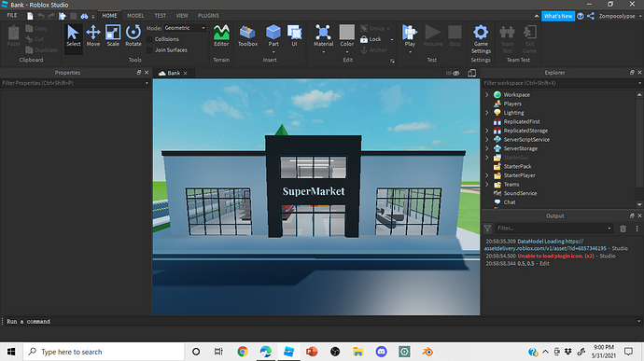
Task: Click the Lock tool icon
Action: pos(364,39)
